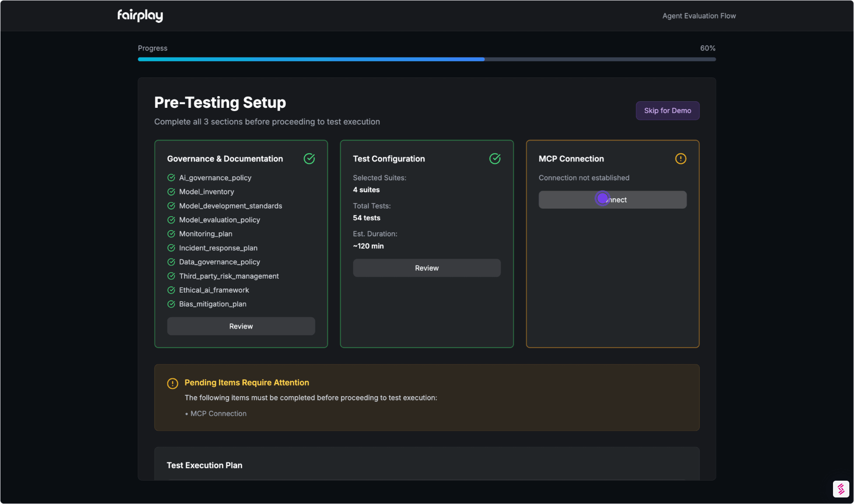The width and height of the screenshot is (854, 504).
Task: Click the Governance & Documentation completed checkmark icon
Action: click(x=309, y=159)
